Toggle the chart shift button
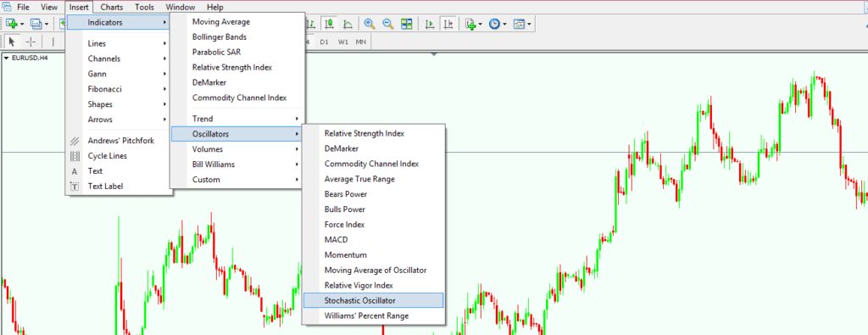 [x=448, y=24]
